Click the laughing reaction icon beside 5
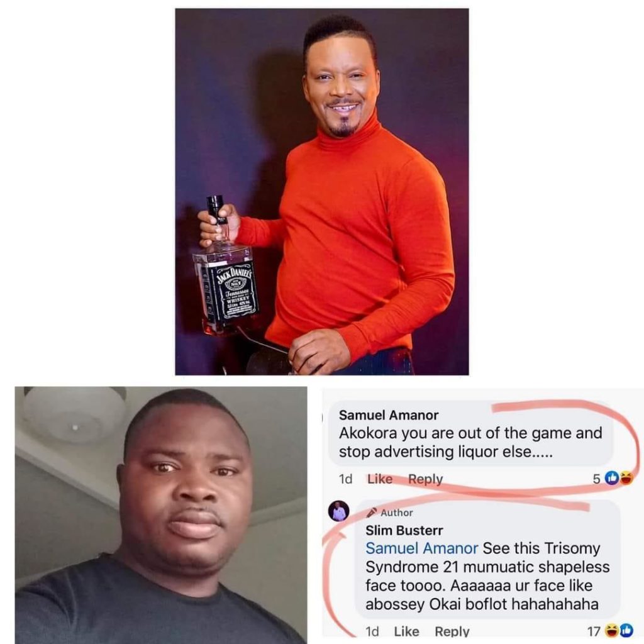Viewport: 644px width, 644px height. pyautogui.click(x=626, y=478)
